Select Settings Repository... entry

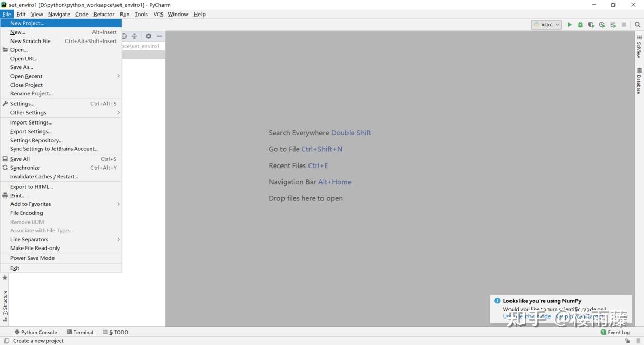pos(61,141)
